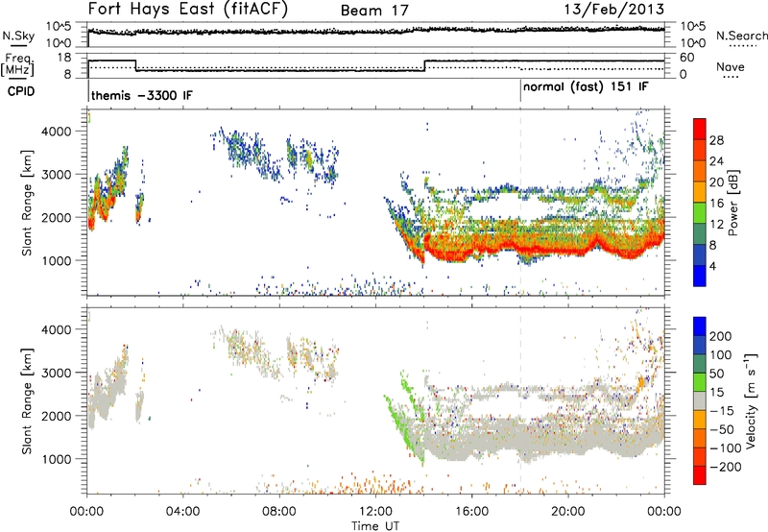Click the "N.Sky" legend label

click(x=18, y=36)
